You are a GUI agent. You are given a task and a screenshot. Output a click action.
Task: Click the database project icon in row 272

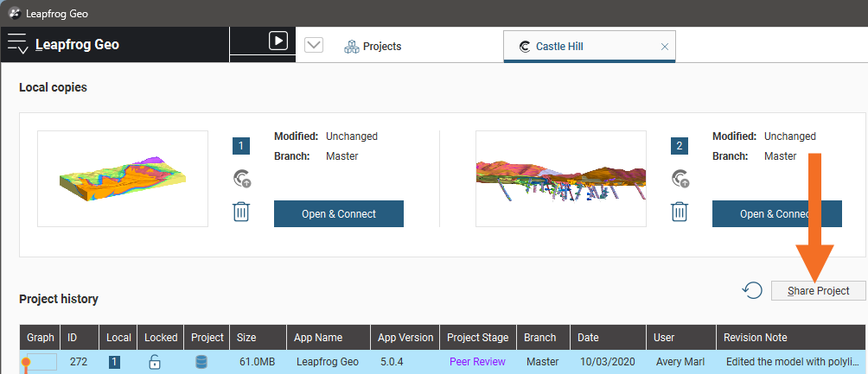pos(201,362)
